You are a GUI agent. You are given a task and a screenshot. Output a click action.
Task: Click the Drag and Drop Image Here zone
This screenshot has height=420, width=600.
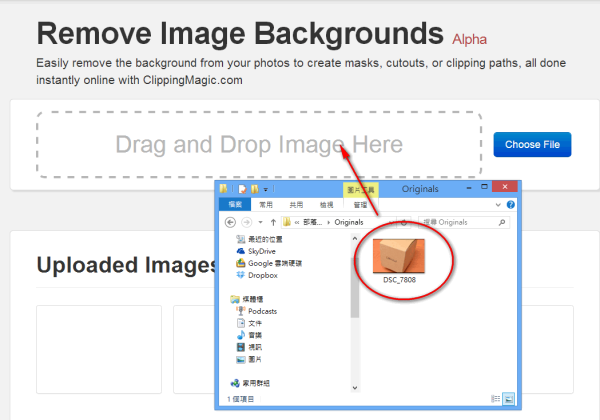pyautogui.click(x=259, y=145)
